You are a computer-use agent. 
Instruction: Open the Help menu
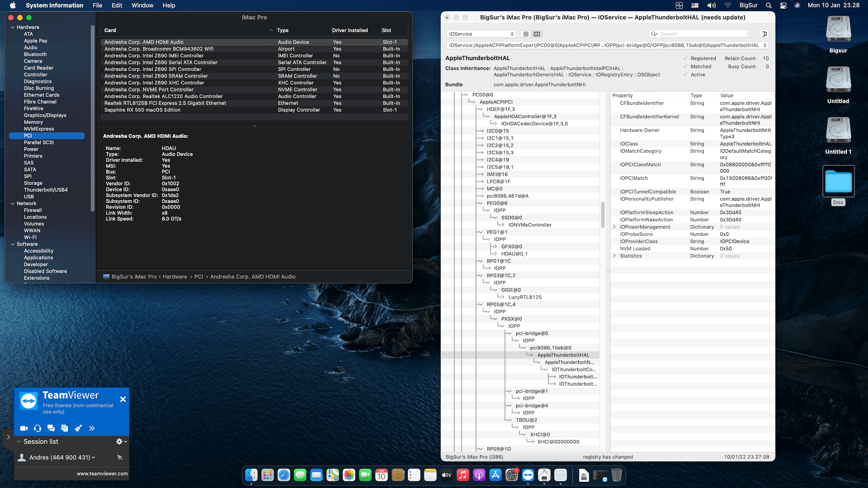[x=169, y=5]
